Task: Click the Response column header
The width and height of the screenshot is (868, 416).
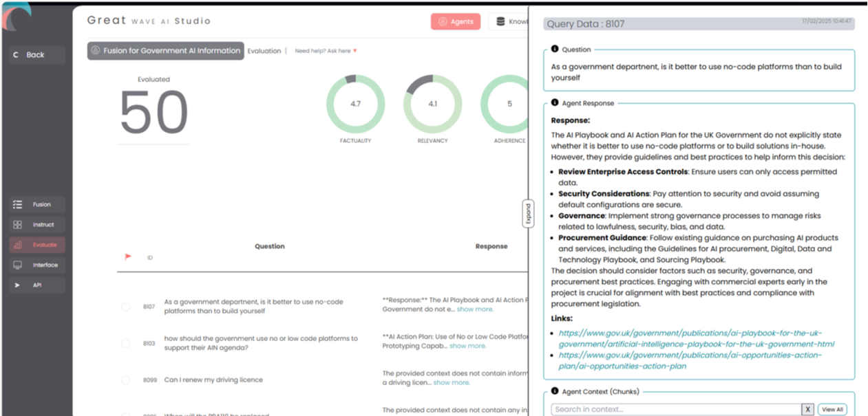Action: tap(491, 246)
